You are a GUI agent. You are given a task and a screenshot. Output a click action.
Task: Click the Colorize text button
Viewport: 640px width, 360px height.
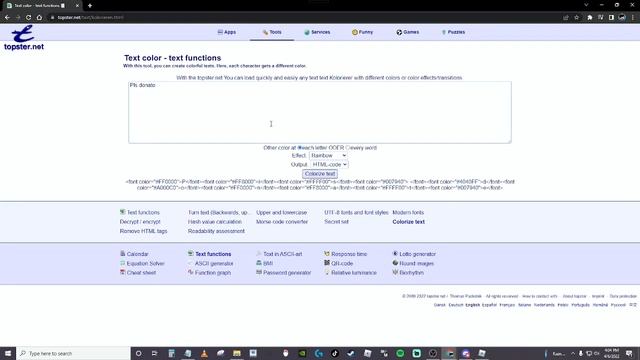point(320,174)
